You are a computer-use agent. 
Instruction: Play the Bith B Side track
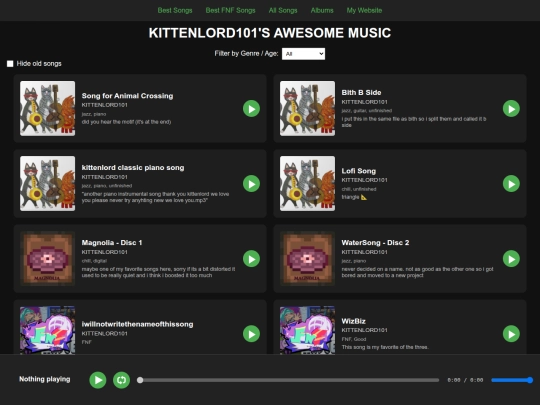(511, 109)
